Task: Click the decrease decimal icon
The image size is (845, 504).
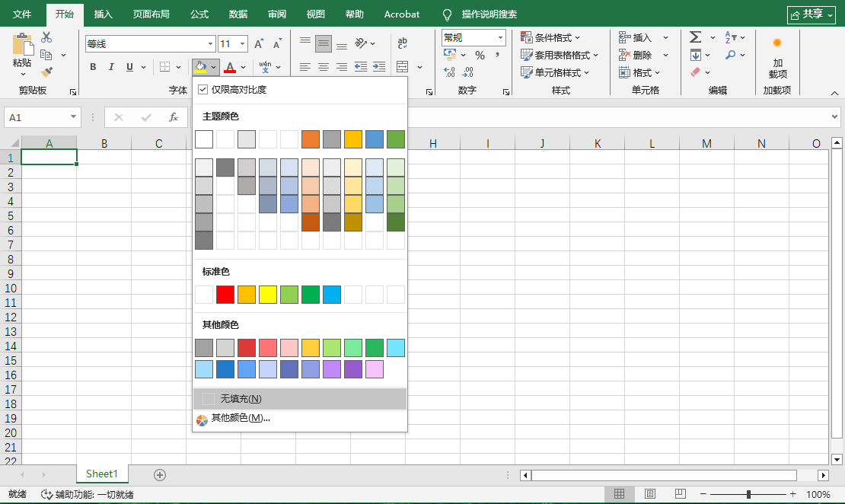Action: 467,72
